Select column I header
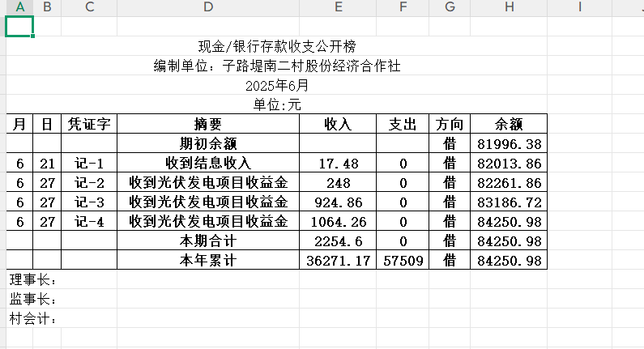This screenshot has height=349, width=644. [x=580, y=7]
